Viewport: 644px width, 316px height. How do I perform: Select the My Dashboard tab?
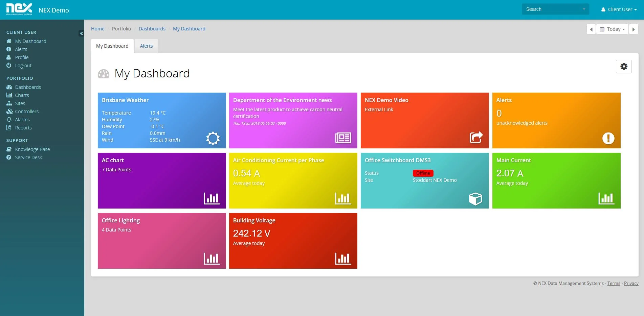click(x=112, y=46)
